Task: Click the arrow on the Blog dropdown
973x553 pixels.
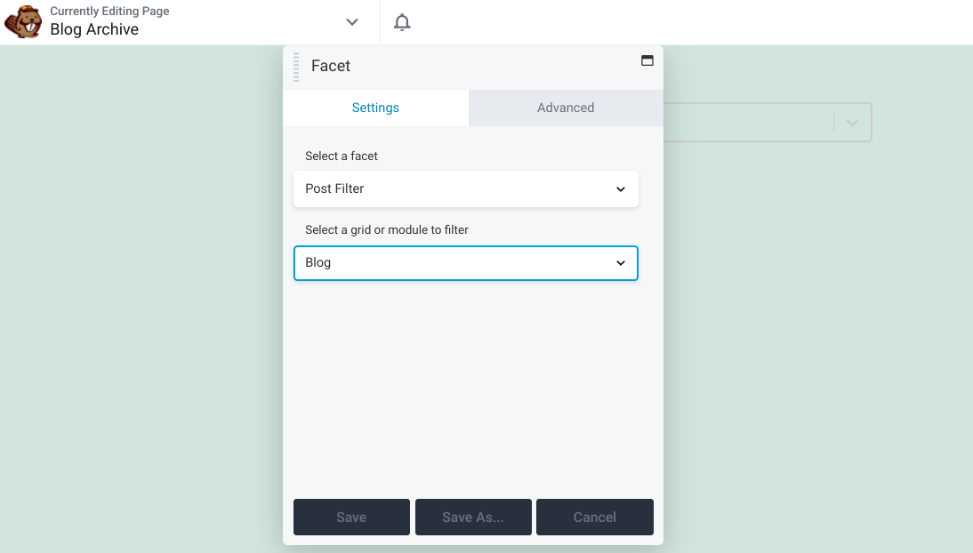Action: [x=620, y=263]
